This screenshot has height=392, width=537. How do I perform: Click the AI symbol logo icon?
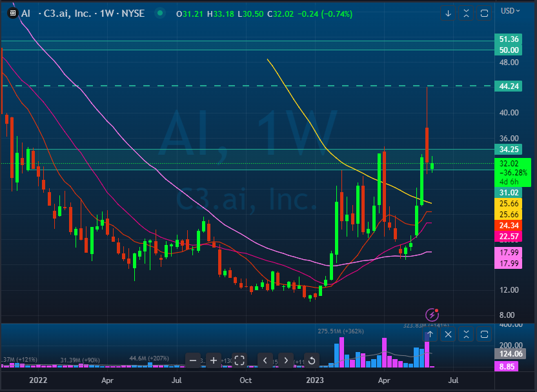click(x=13, y=14)
